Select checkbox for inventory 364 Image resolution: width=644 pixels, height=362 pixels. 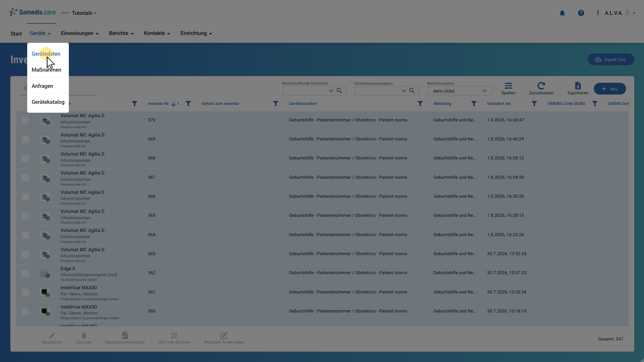coord(25,235)
